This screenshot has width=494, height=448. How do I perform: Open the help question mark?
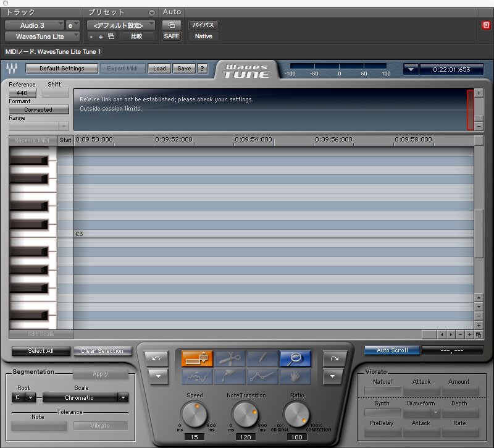(x=203, y=69)
